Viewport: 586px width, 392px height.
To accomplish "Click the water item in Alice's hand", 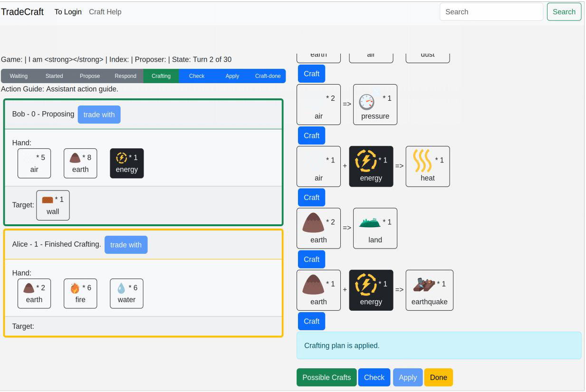I will coord(126,293).
